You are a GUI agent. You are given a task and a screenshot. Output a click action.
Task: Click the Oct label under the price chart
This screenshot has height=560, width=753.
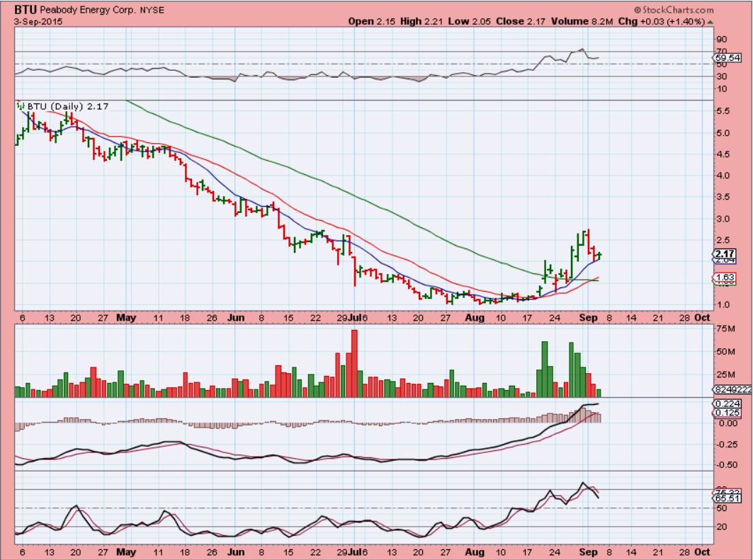pyautogui.click(x=703, y=318)
